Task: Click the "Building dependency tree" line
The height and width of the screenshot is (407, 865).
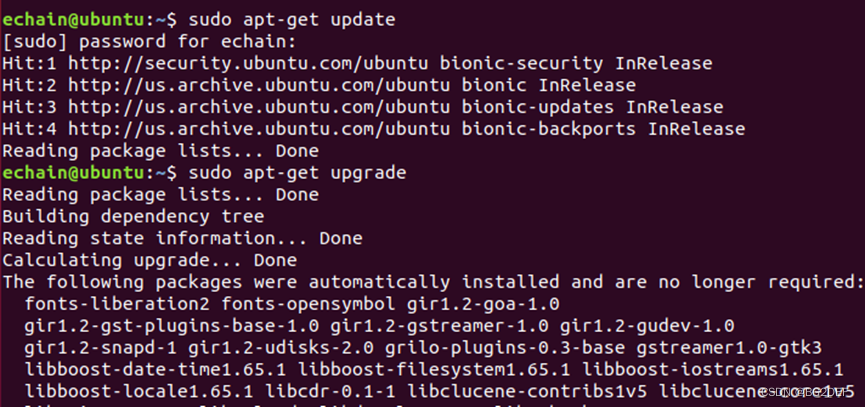Action: [x=133, y=216]
